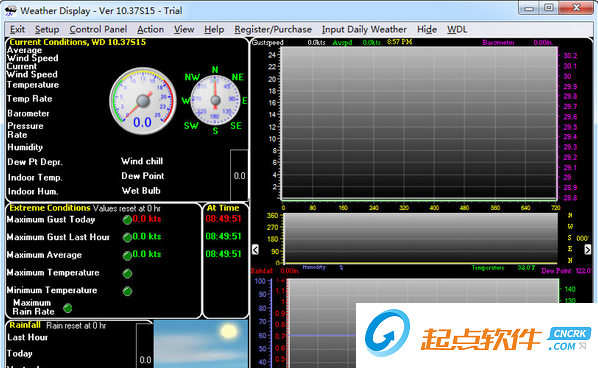Click the Maximum Gust Today time 08:49:51

click(223, 219)
